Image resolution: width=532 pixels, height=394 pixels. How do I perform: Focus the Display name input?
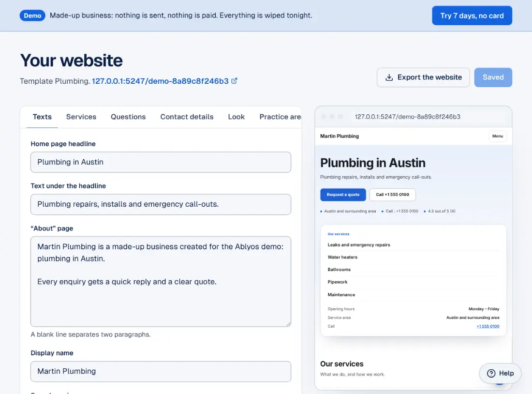161,372
